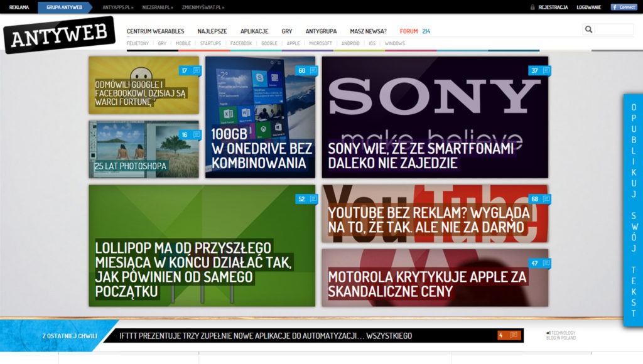Visit Antyapps.pl link
The height and width of the screenshot is (364, 643).
118,8
